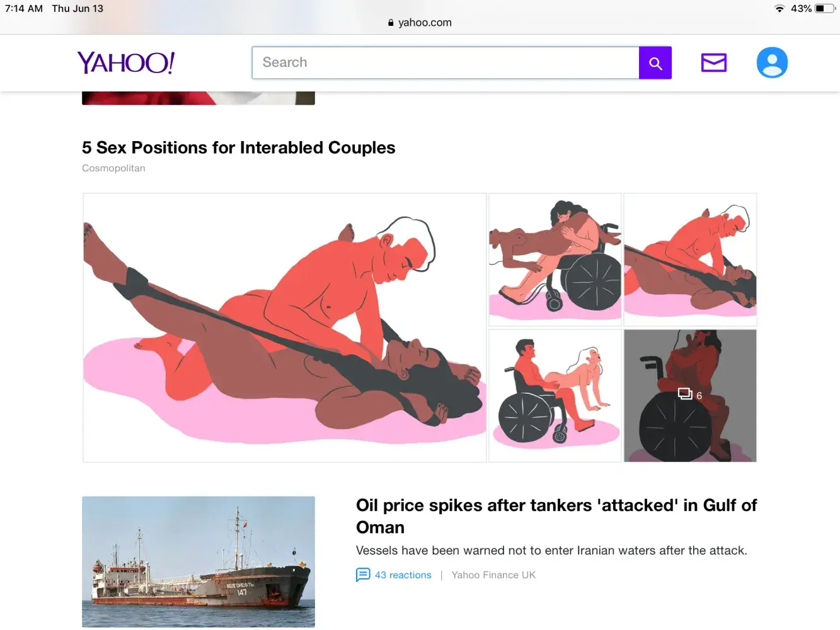Viewport: 840px width, 630px height.
Task: Focus the Search input field
Action: point(446,63)
